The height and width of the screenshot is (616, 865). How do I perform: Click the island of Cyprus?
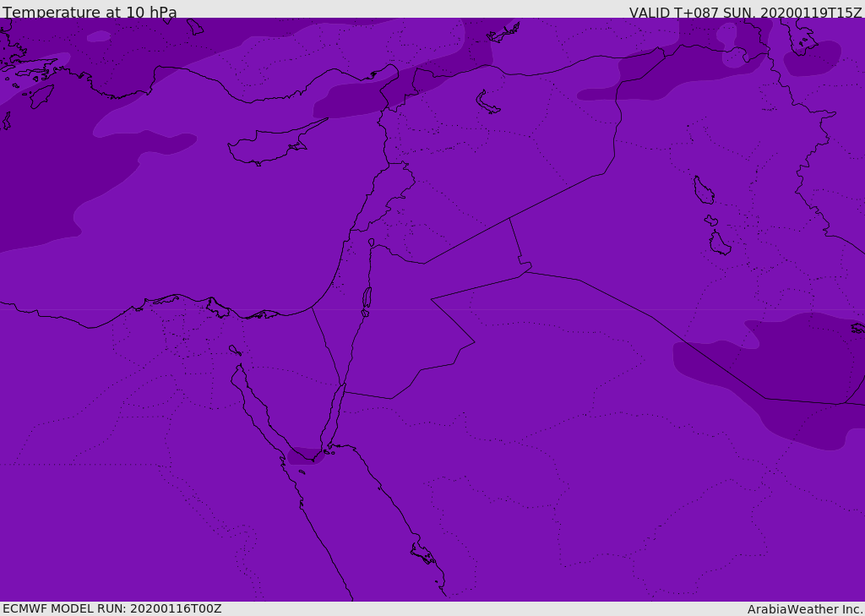coord(264,146)
